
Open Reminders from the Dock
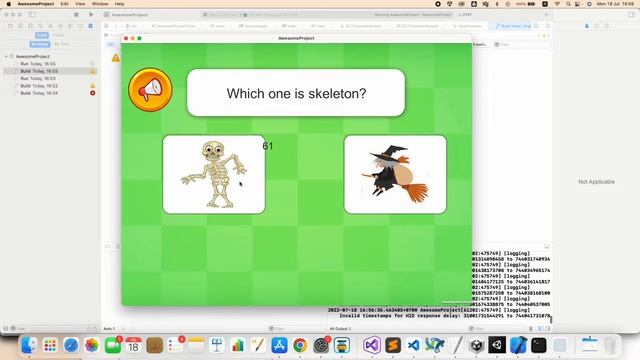click(175, 345)
